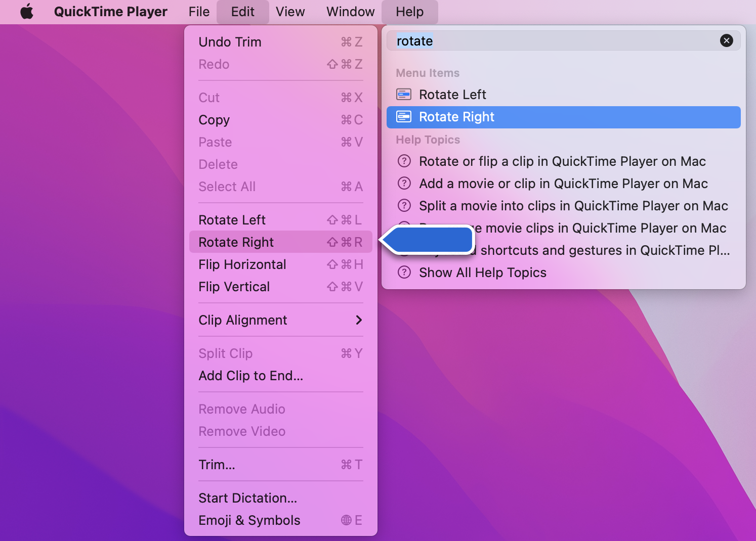Image resolution: width=756 pixels, height=541 pixels.
Task: Choose Copy in the Edit menu
Action: pyautogui.click(x=281, y=120)
